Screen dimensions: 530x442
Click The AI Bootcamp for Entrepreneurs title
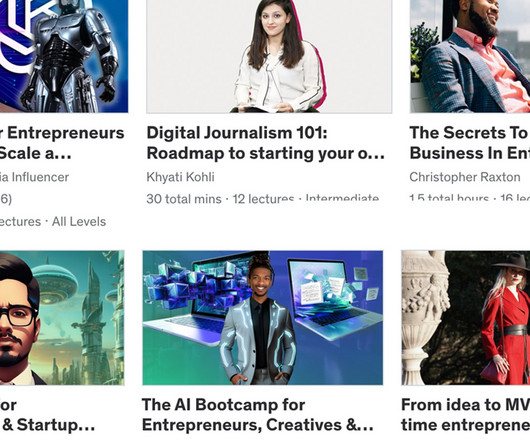point(258,415)
